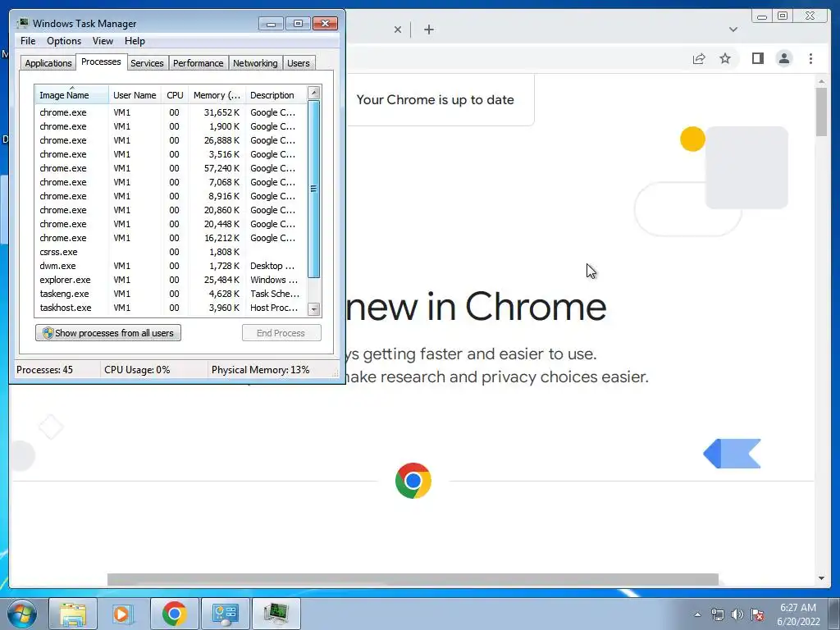840x630 pixels.
Task: Open the Chrome tab search chevron
Action: coord(733,30)
